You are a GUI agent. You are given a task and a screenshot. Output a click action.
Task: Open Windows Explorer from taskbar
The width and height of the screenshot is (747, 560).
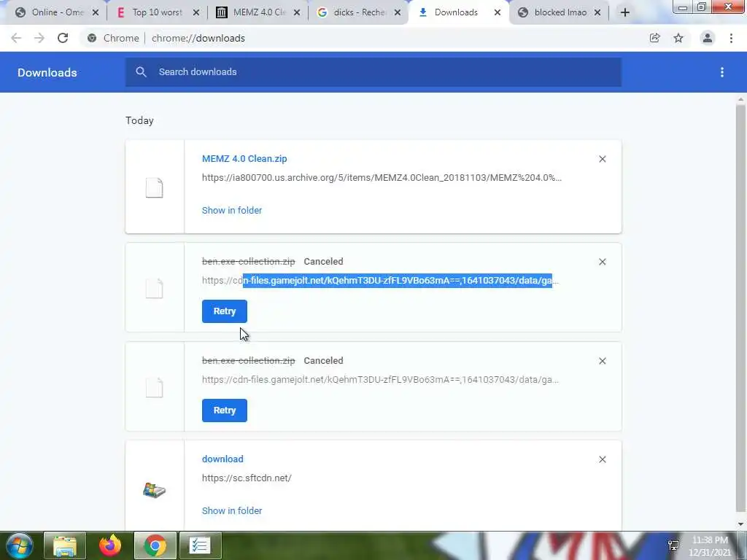[65, 545]
